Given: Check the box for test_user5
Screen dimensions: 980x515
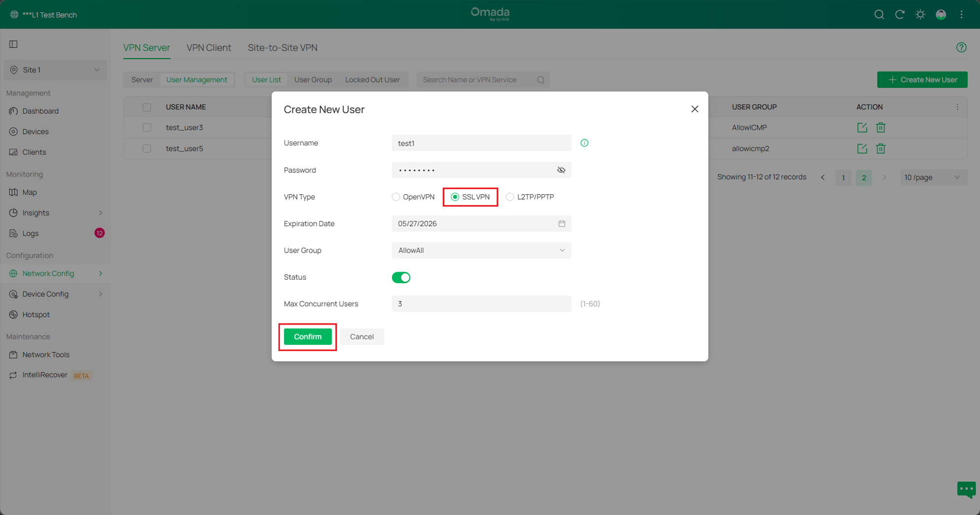Looking at the screenshot, I should click(147, 148).
